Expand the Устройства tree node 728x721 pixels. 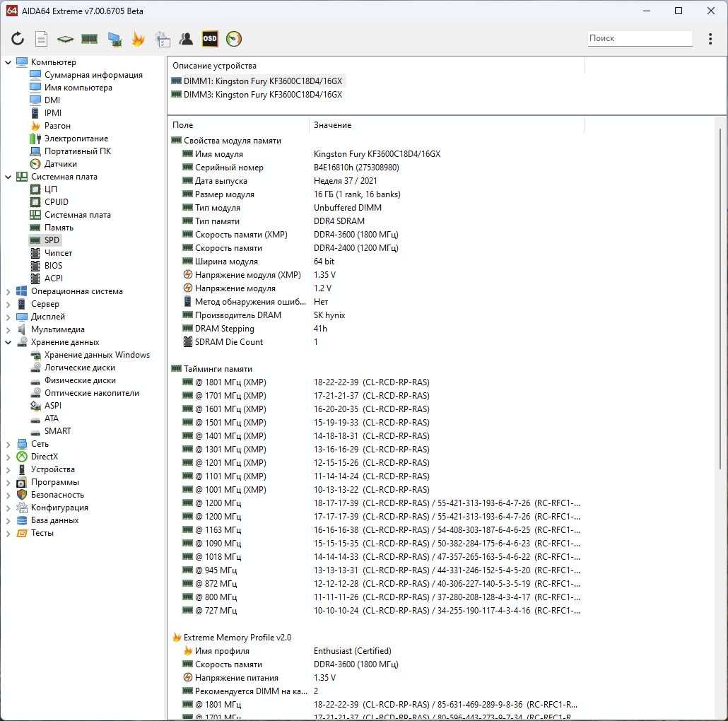[8, 470]
